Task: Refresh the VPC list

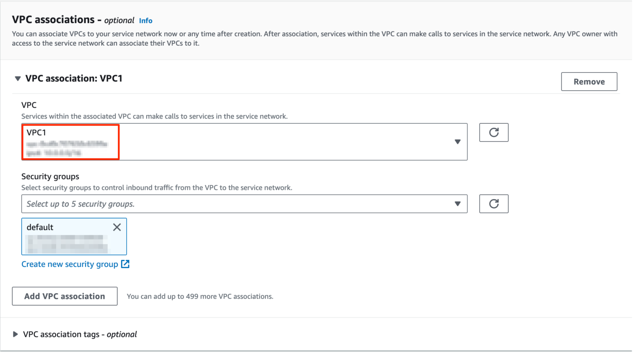Action: 494,132
